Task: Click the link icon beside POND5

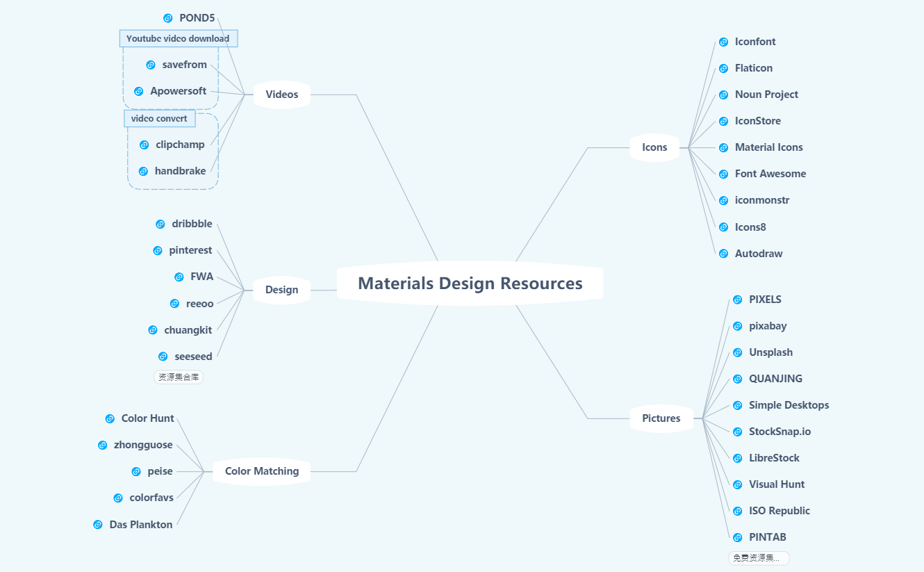Action: (x=168, y=18)
